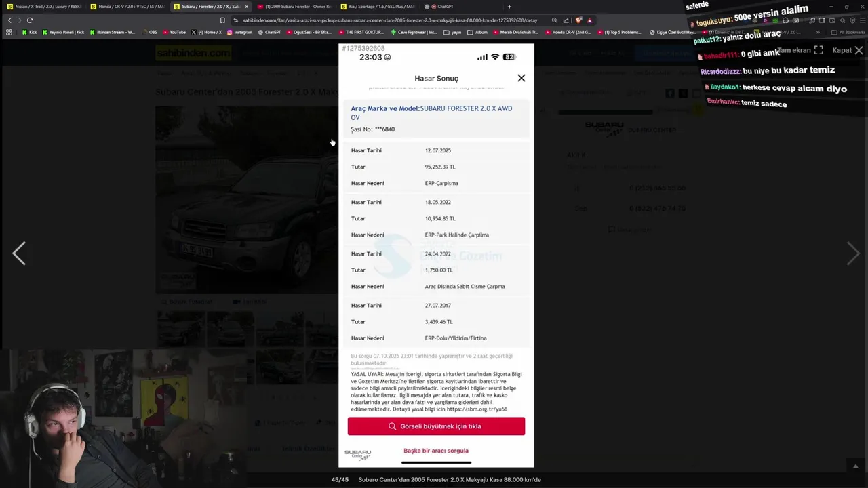The height and width of the screenshot is (488, 868).
Task: Click the share icon in the address bar
Action: (566, 20)
